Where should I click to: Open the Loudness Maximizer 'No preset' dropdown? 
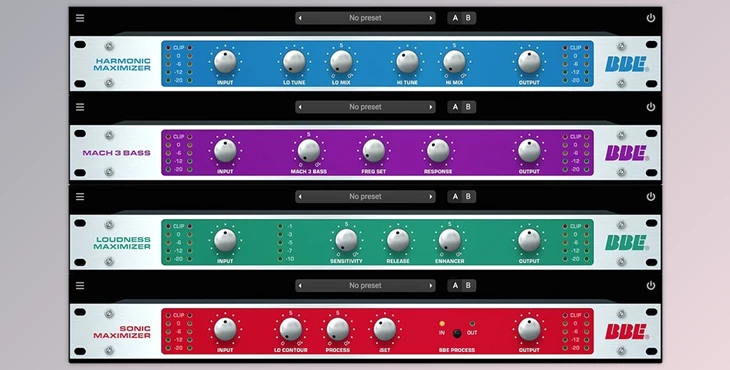pos(365,196)
